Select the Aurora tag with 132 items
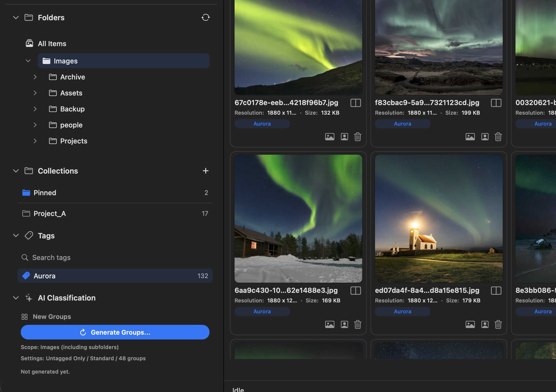The image size is (556, 392). [x=115, y=276]
